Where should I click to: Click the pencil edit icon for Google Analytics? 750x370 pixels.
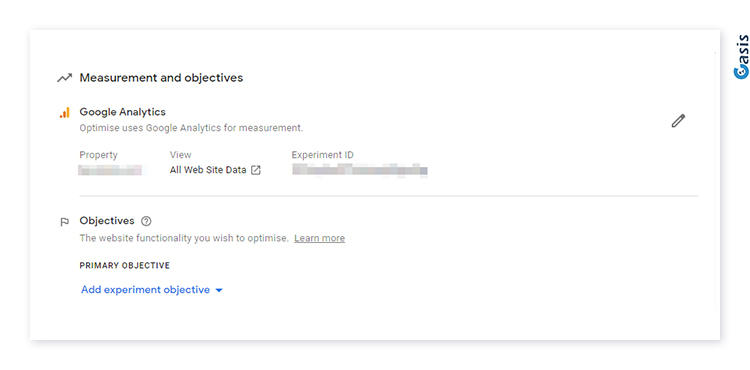(678, 121)
